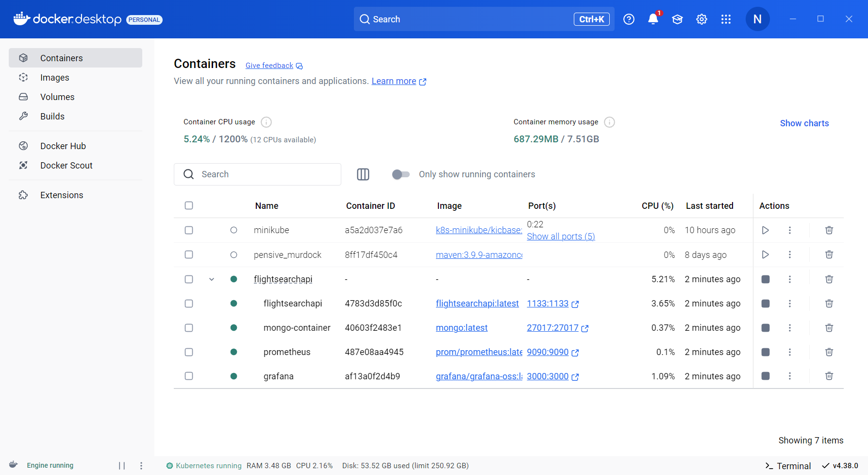This screenshot has width=868, height=475.
Task: Open the notifications bell
Action: (x=653, y=19)
